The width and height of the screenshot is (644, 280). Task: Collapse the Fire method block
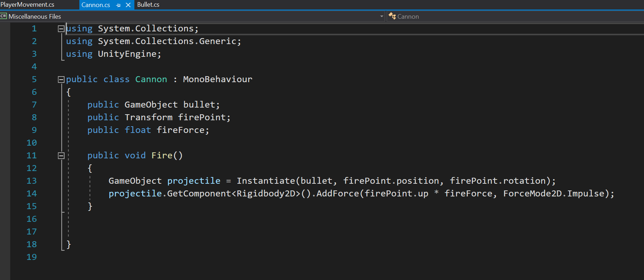click(x=61, y=156)
